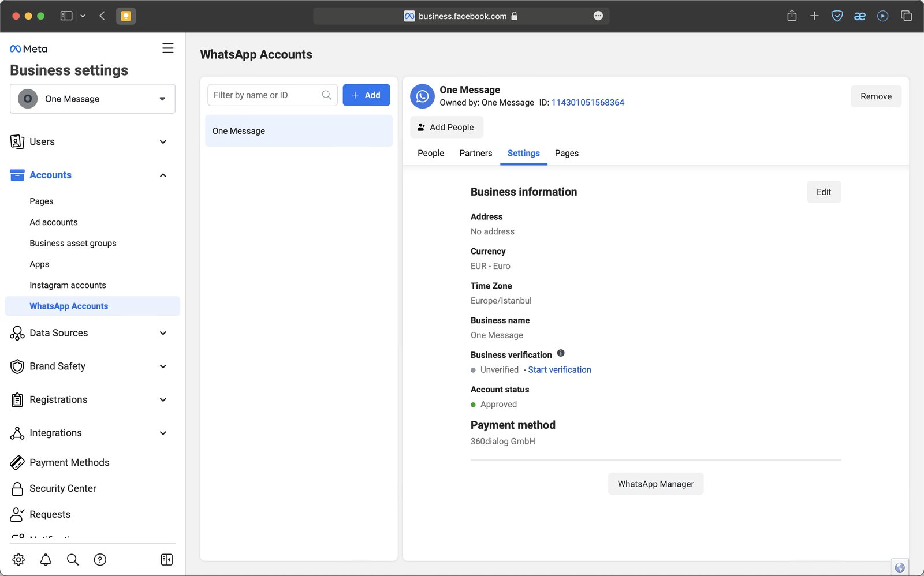Open the hamburger menu beside Meta logo

pos(167,48)
